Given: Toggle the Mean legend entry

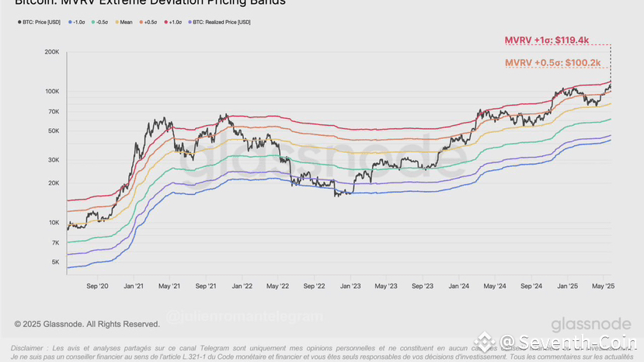Looking at the screenshot, I should point(124,23).
